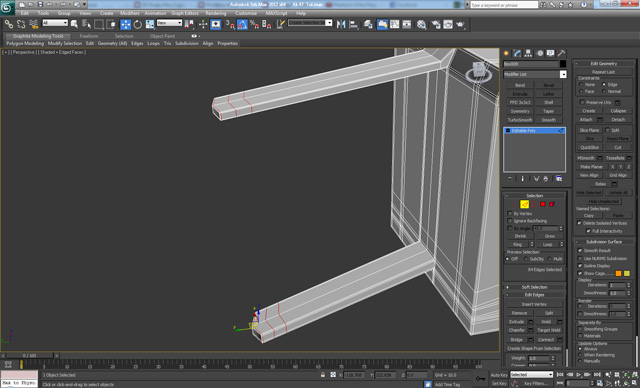The width and height of the screenshot is (640, 388).
Task: Toggle the Angle Snap icon in toolbar
Action: pyautogui.click(x=242, y=24)
